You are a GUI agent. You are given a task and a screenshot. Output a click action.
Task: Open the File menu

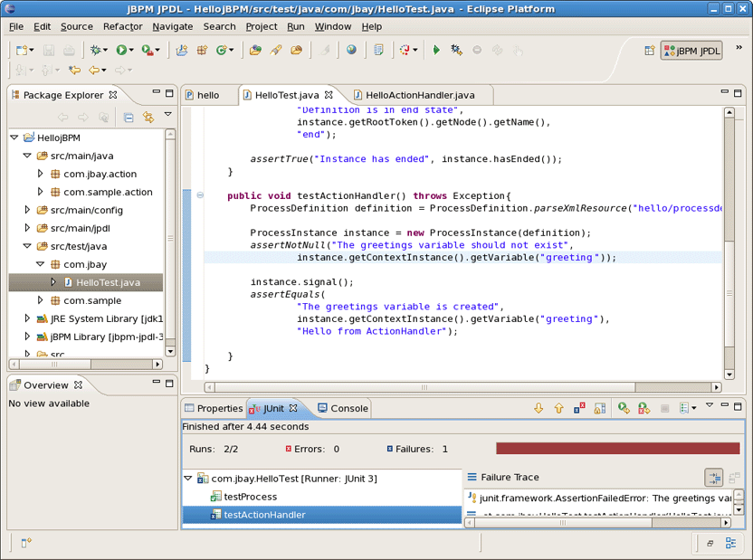coord(16,26)
